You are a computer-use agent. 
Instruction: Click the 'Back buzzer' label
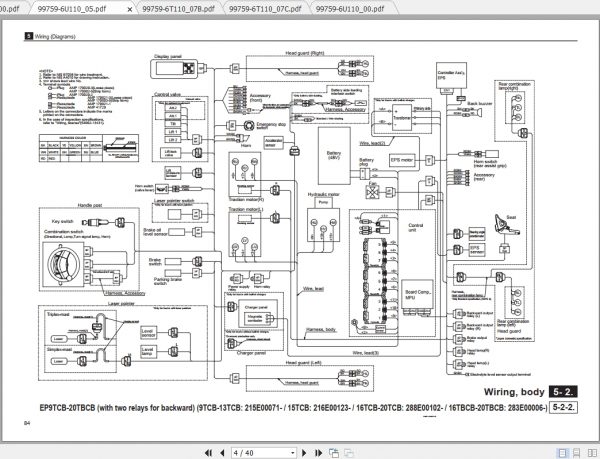click(480, 104)
